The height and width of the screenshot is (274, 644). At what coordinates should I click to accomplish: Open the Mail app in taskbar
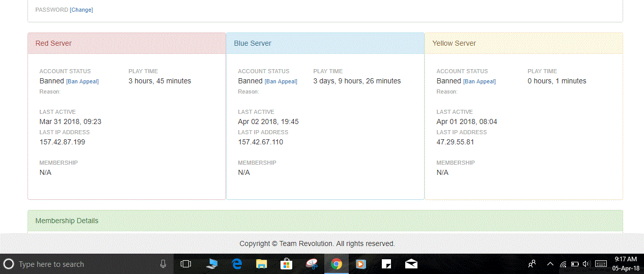pos(411,264)
